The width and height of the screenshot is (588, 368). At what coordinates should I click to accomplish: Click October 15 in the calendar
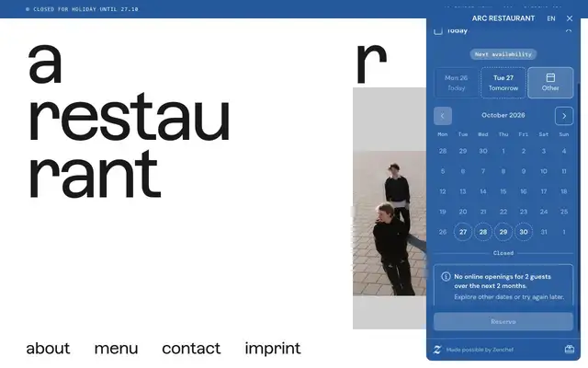coord(503,191)
